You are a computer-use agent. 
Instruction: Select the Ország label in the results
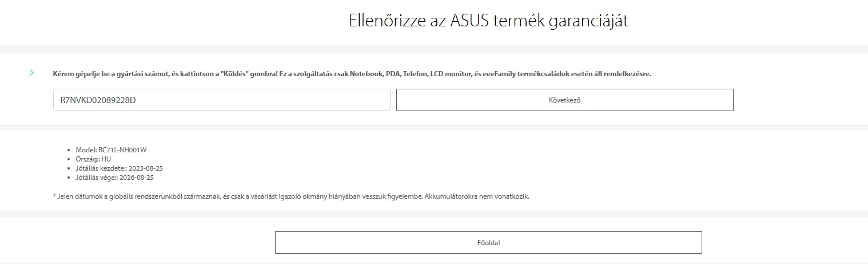tap(87, 159)
